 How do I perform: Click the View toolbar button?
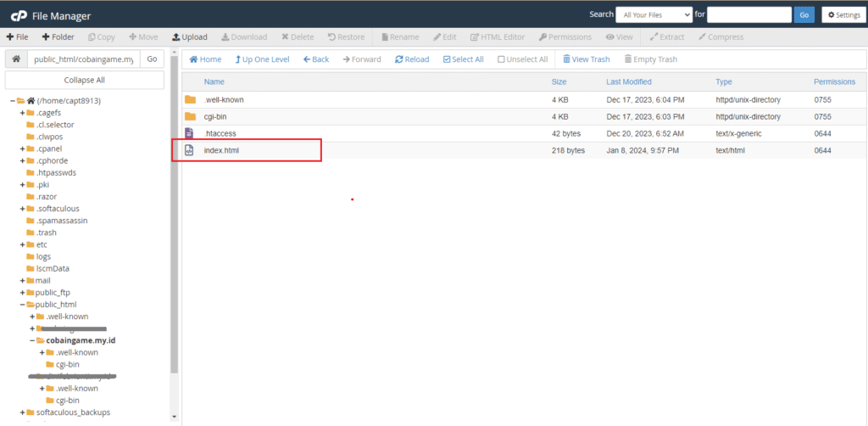tap(619, 37)
